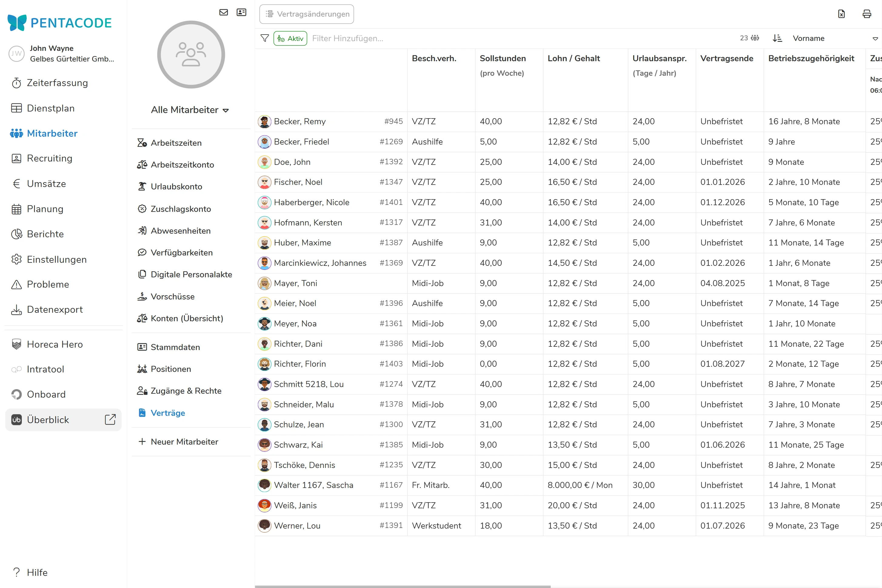
Task: Click the Excel export icon
Action: tap(841, 14)
